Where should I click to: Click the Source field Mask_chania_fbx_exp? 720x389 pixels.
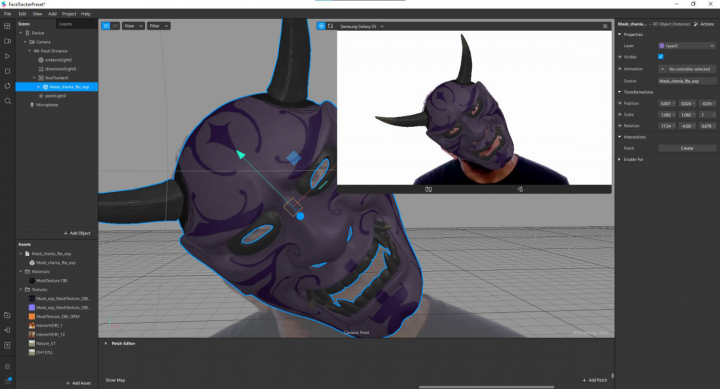coord(687,81)
